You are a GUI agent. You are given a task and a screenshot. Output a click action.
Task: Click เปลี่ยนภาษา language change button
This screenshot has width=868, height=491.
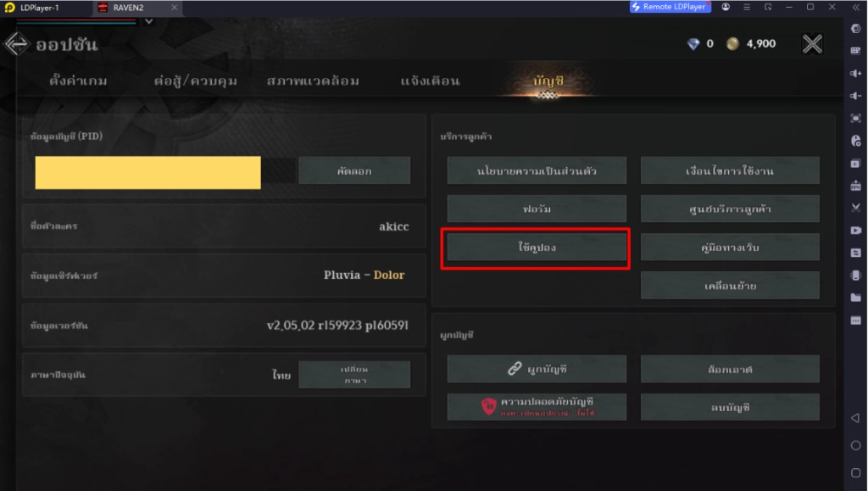[354, 375]
